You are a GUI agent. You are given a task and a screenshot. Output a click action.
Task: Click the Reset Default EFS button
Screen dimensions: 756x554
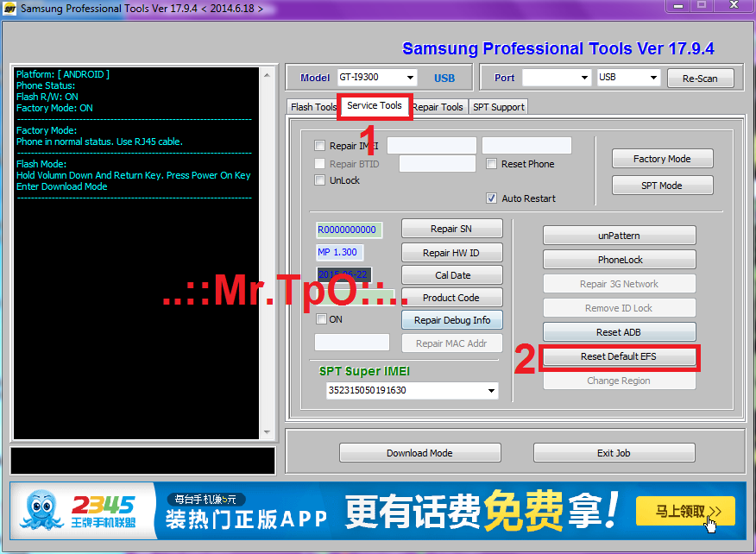click(619, 356)
